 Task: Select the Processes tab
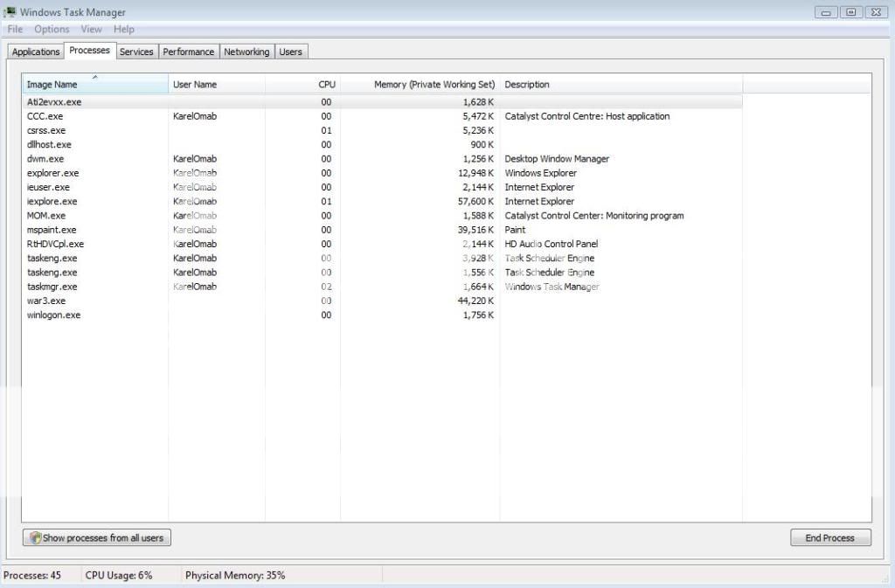(90, 50)
